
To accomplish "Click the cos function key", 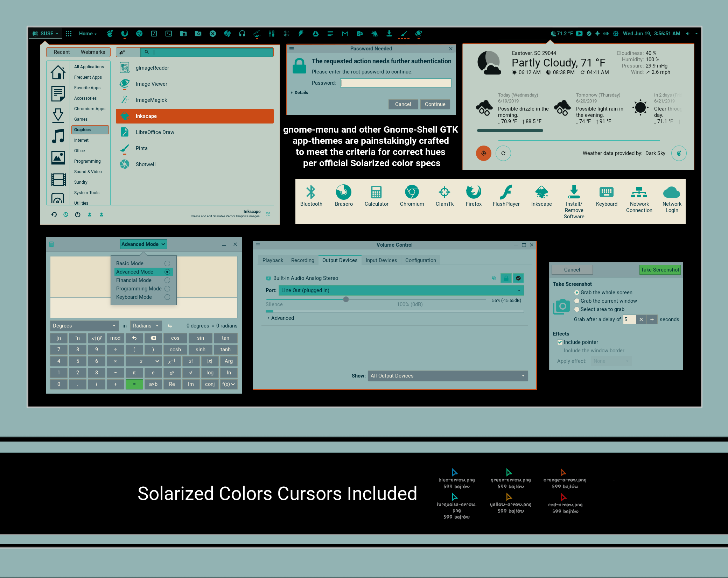I will 175,338.
